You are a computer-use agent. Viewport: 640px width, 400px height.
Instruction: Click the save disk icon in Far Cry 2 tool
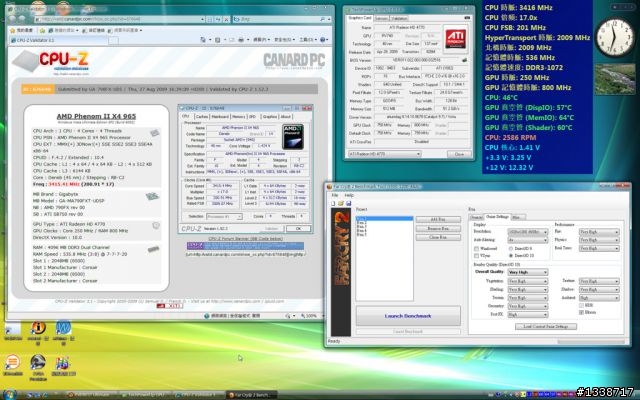coord(348,203)
